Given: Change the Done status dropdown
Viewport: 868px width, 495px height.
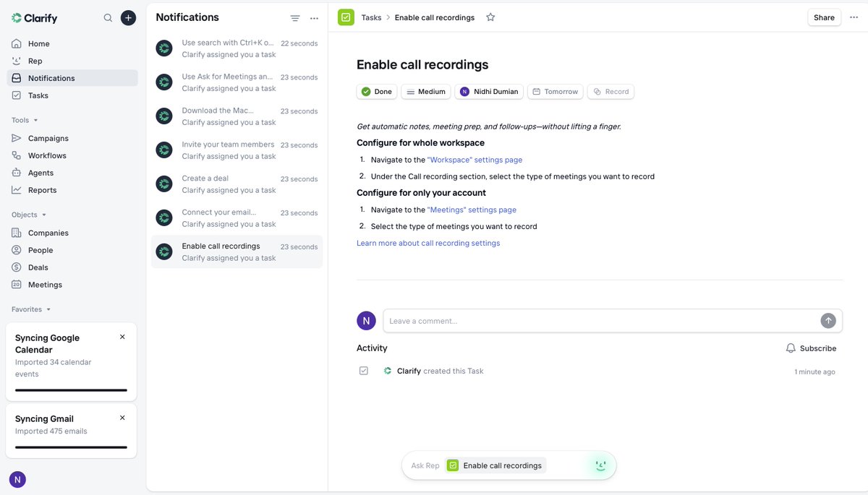Looking at the screenshot, I should tap(377, 92).
